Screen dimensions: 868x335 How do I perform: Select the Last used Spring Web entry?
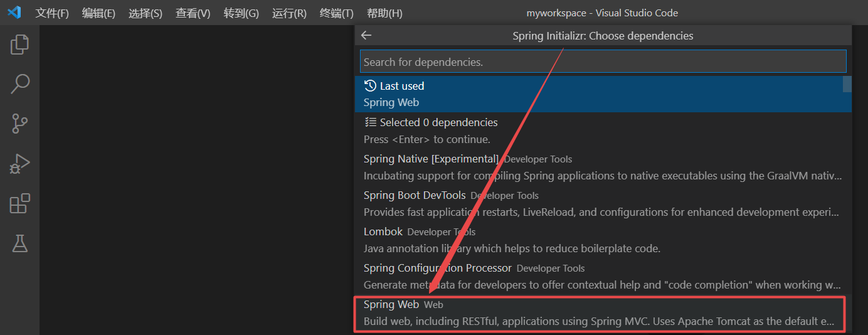click(603, 94)
